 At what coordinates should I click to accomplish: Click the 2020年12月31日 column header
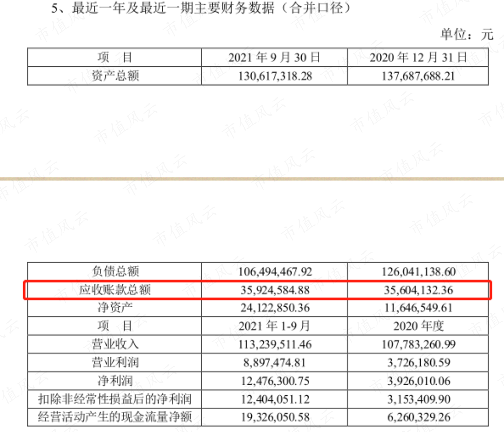tap(418, 57)
